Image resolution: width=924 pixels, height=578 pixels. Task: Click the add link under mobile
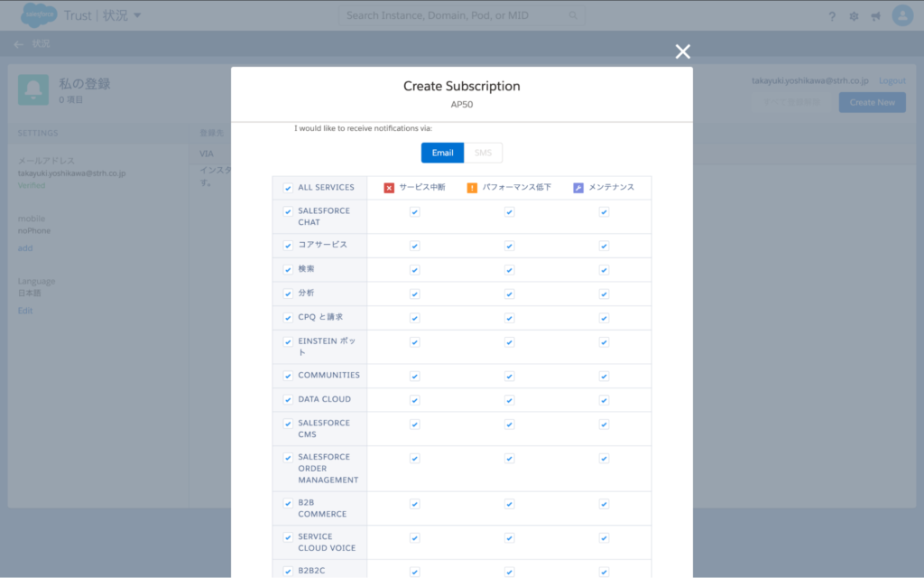coord(25,248)
